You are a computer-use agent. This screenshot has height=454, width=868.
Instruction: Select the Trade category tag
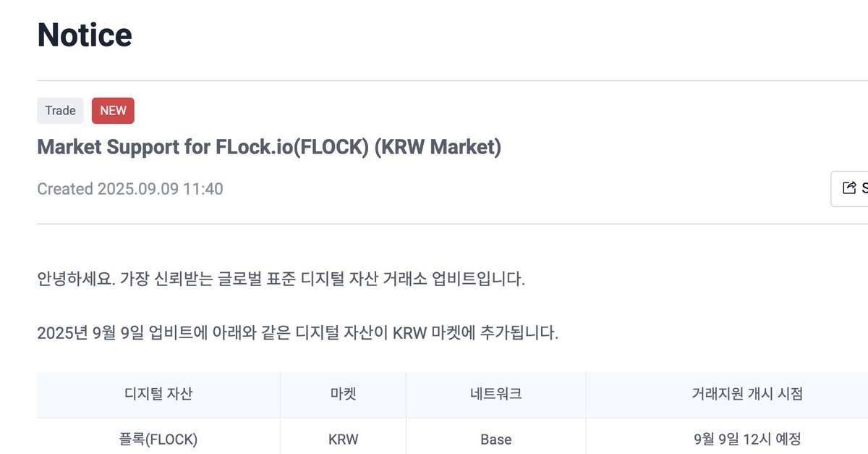pyautogui.click(x=60, y=111)
